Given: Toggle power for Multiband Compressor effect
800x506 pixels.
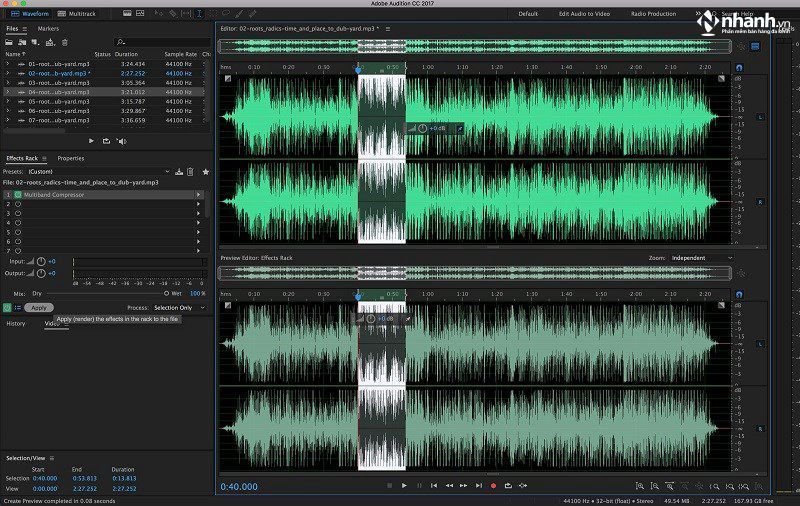Looking at the screenshot, I should 17,195.
